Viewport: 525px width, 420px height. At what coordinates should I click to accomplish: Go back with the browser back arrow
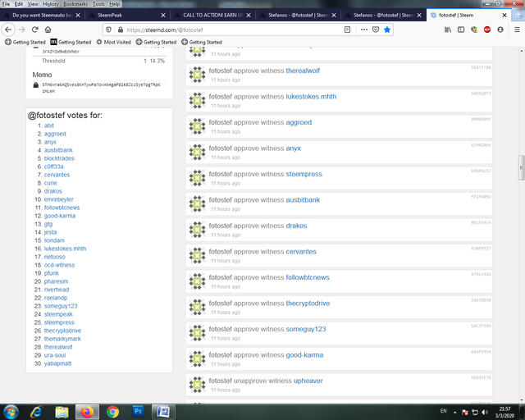(x=8, y=30)
